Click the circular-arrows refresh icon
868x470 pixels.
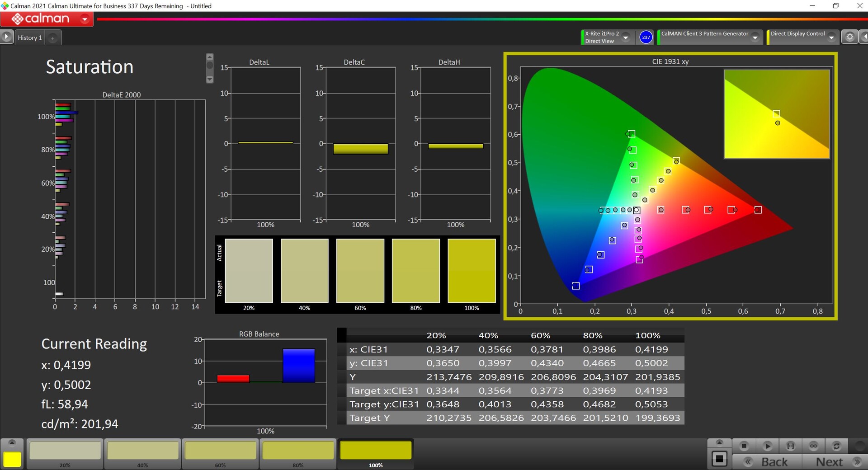(836, 446)
